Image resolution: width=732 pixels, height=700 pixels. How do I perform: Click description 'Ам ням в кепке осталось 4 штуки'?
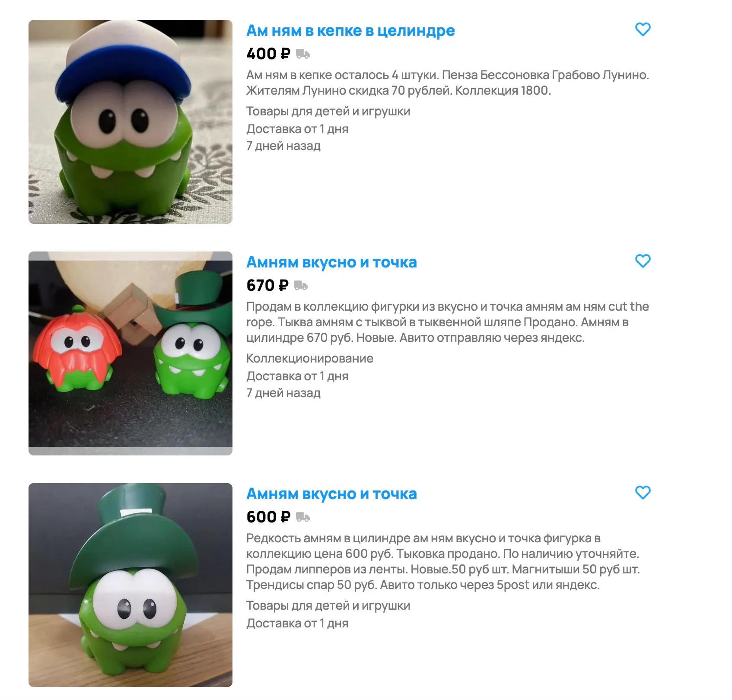pos(448,83)
